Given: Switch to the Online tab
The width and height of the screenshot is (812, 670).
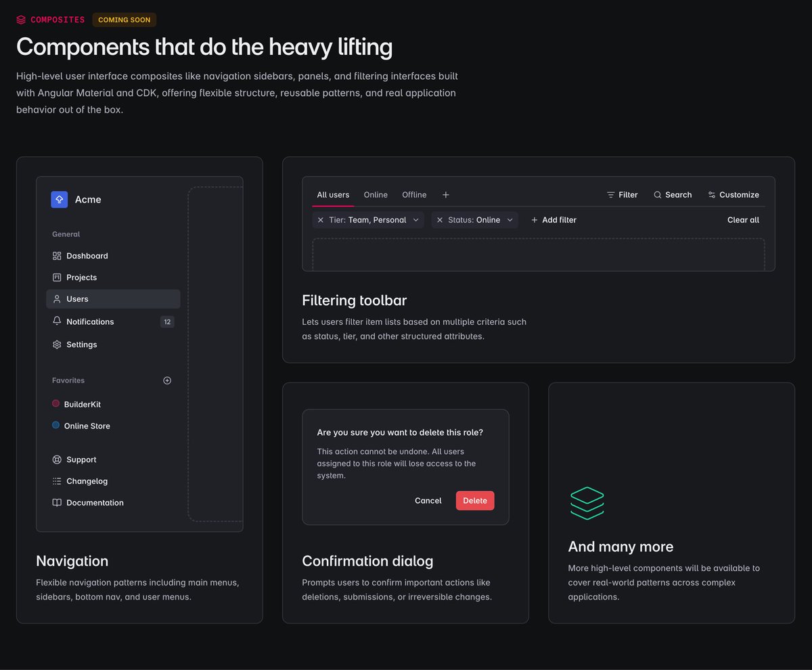Looking at the screenshot, I should [x=376, y=195].
